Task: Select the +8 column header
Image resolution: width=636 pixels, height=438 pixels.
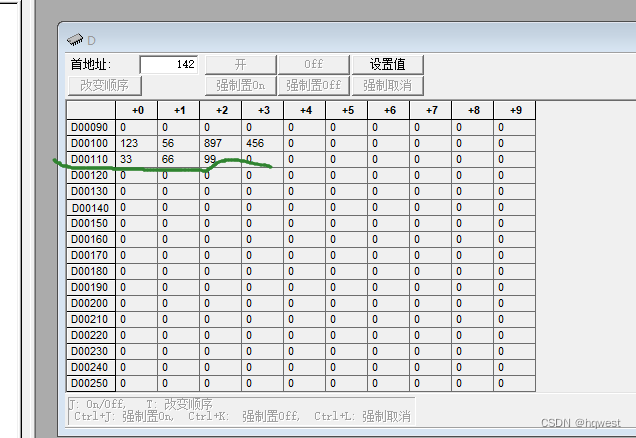Action: tap(473, 110)
